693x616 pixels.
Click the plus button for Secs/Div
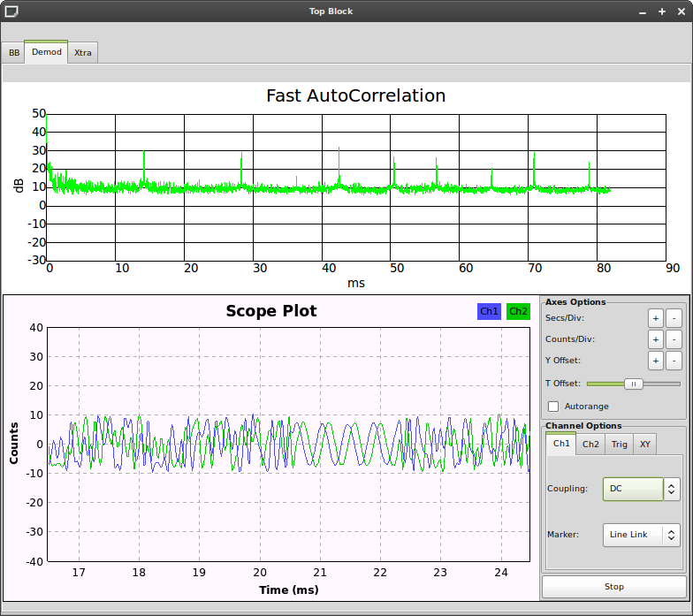(x=655, y=318)
